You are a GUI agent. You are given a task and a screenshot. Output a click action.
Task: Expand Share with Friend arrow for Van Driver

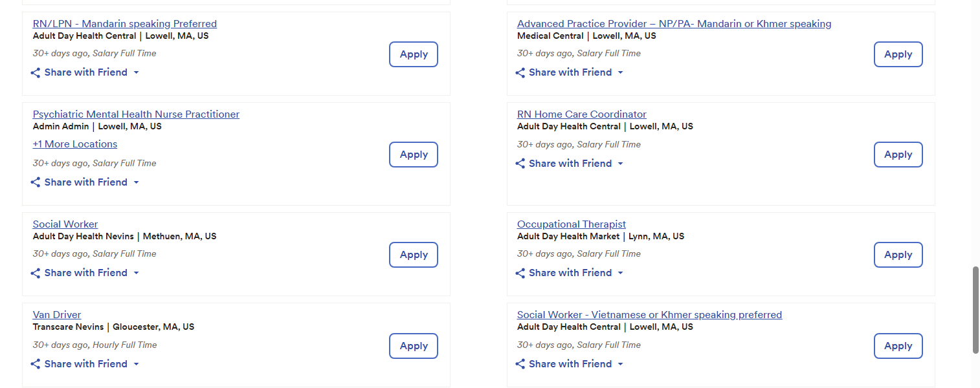coord(136,365)
